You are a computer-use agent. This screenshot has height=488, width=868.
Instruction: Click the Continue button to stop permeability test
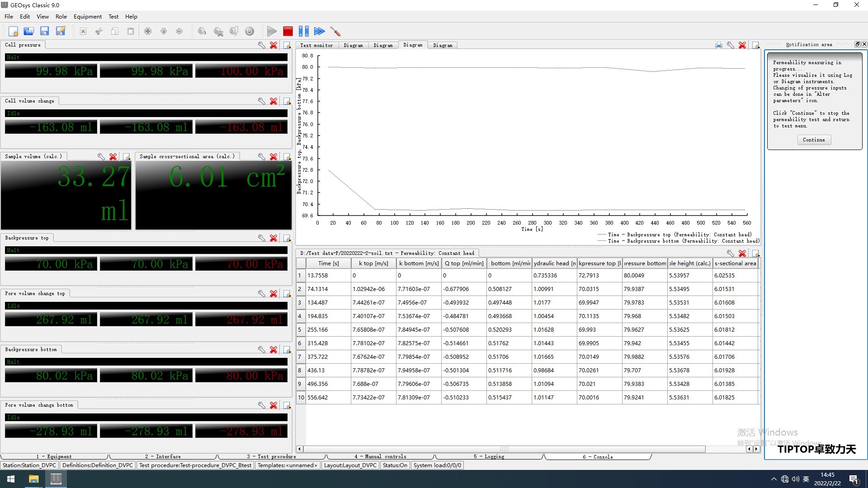click(x=812, y=140)
